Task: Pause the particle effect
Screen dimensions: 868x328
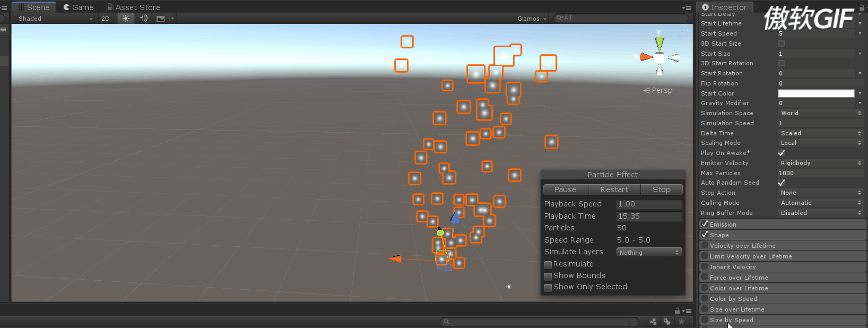Action: 565,189
